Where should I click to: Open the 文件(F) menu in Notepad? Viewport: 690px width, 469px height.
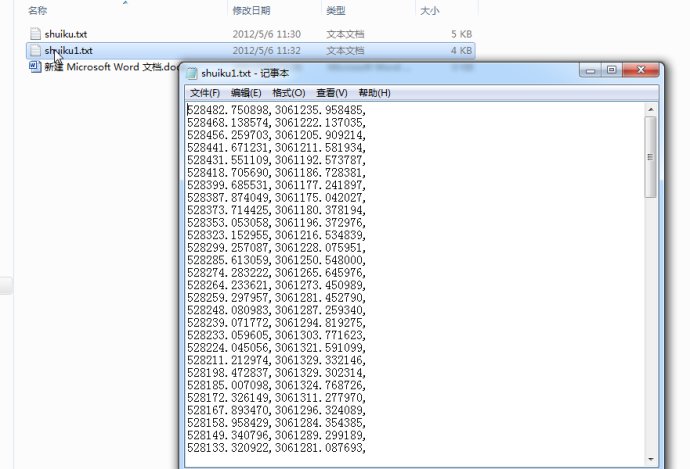coord(205,93)
